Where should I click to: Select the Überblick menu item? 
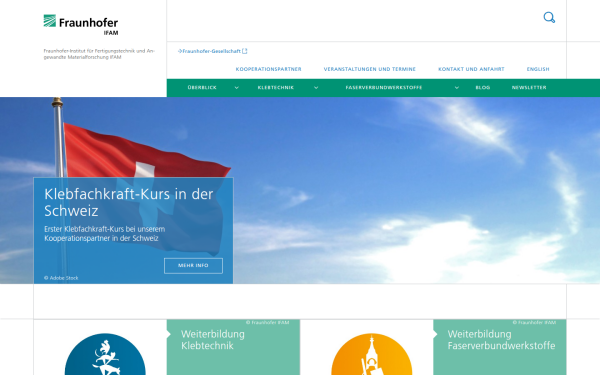click(x=202, y=88)
